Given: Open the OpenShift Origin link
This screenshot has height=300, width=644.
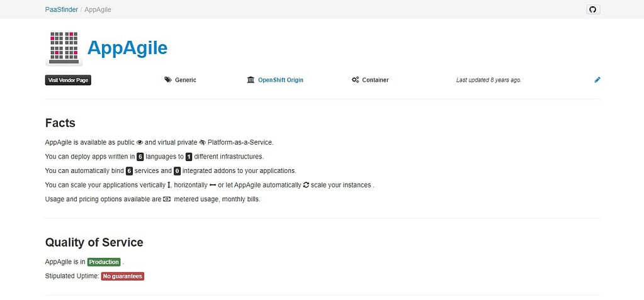Looking at the screenshot, I should click(281, 80).
